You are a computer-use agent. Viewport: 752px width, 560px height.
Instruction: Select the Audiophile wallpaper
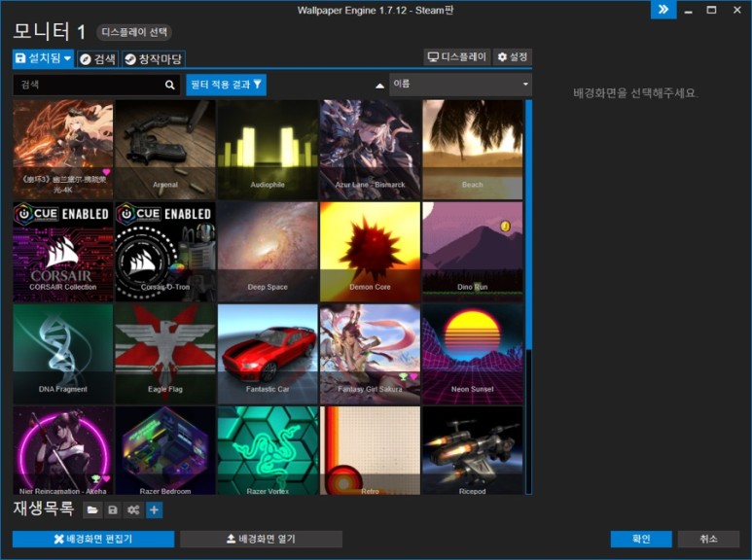tap(268, 150)
